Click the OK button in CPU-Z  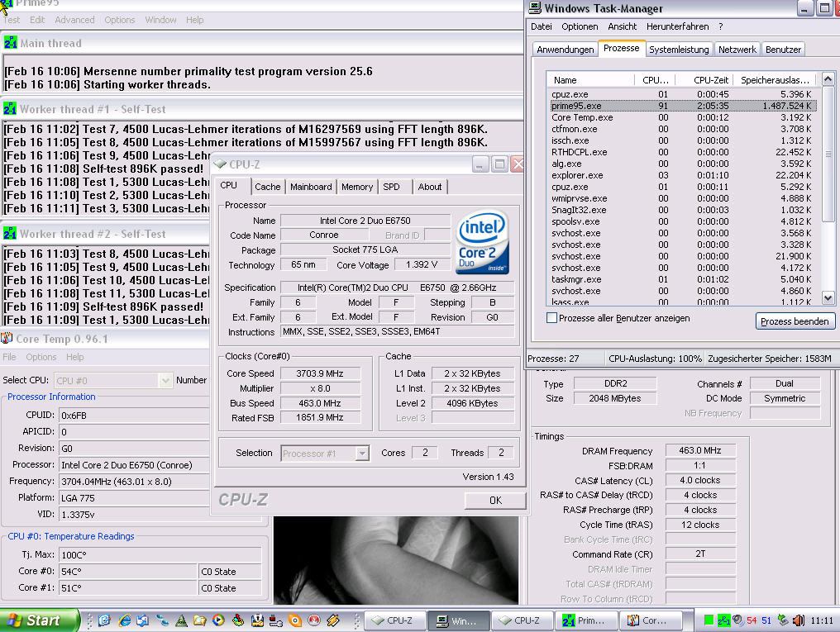pyautogui.click(x=495, y=500)
